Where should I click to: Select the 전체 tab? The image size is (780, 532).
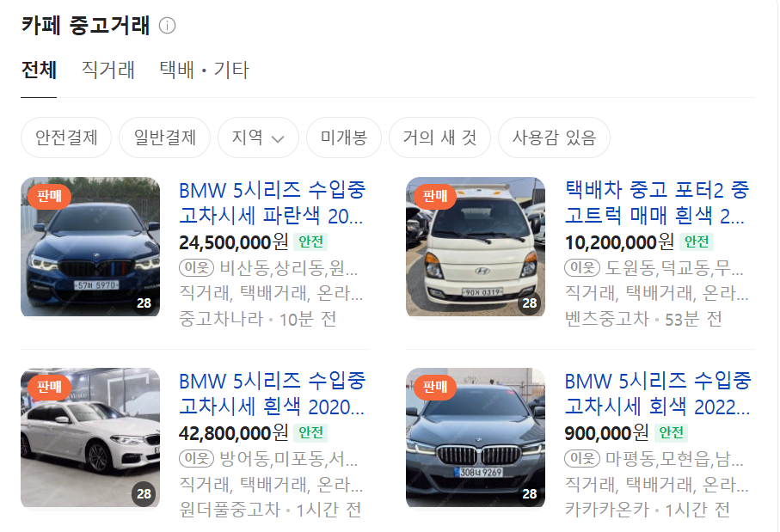39,70
